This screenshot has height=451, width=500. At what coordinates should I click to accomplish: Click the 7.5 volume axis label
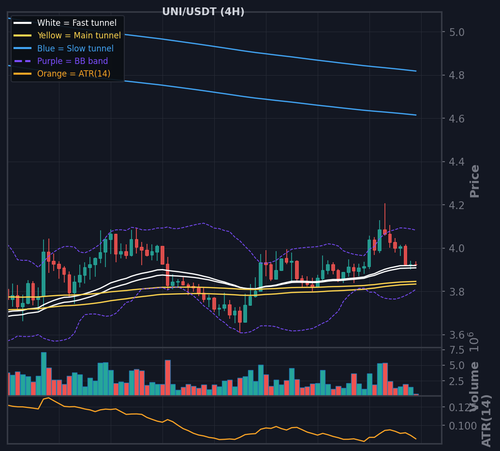click(x=456, y=350)
